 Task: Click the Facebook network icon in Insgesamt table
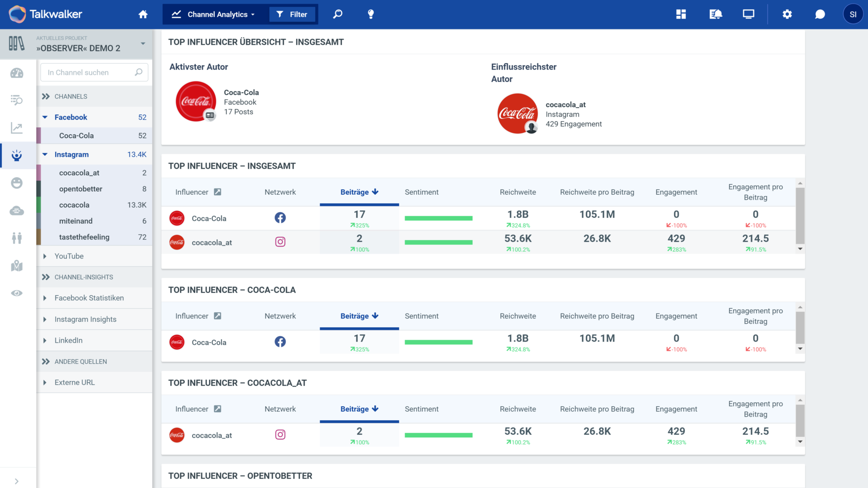(x=280, y=218)
